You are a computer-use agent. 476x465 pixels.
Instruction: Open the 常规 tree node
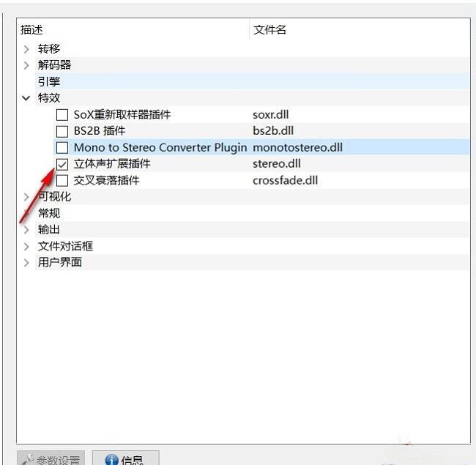26,213
